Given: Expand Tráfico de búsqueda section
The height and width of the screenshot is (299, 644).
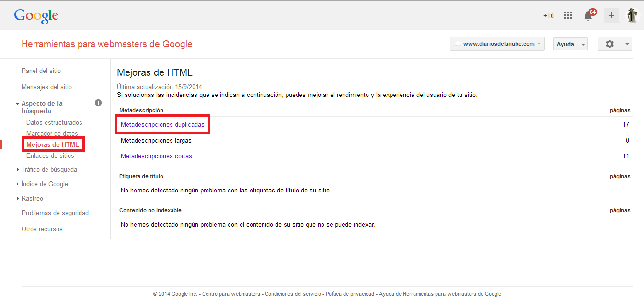Looking at the screenshot, I should pos(18,169).
